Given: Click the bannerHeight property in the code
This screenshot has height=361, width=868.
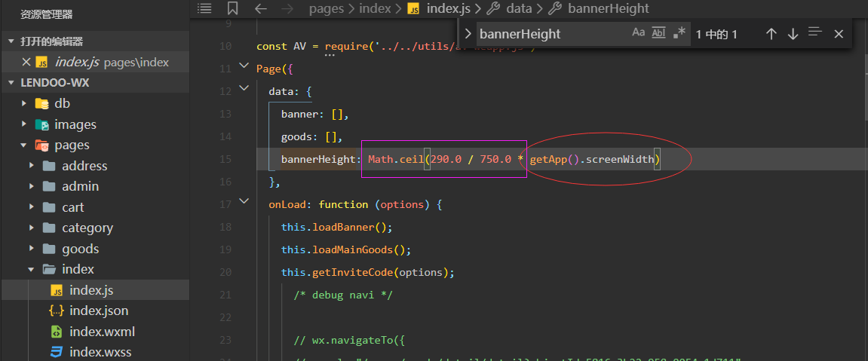Looking at the screenshot, I should (320, 159).
